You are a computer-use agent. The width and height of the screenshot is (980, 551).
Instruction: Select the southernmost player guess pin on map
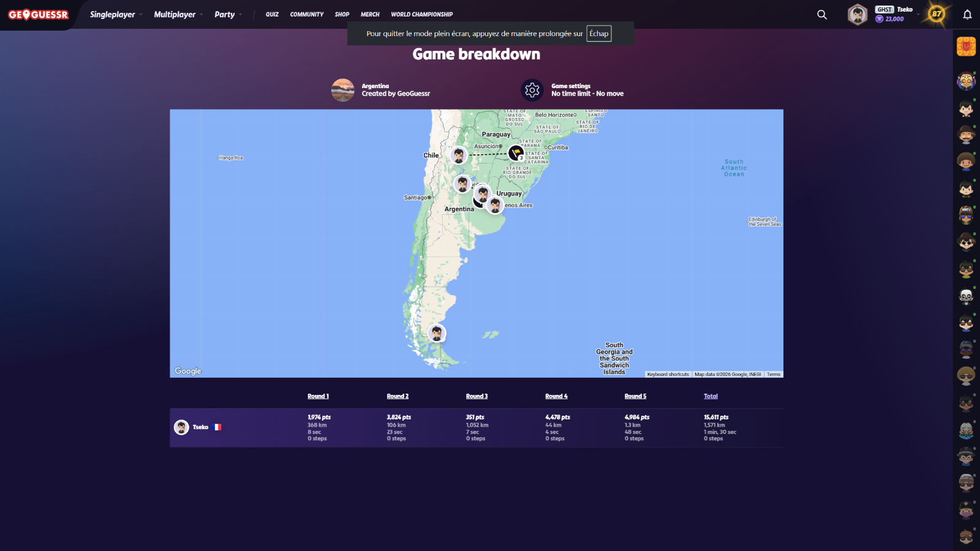click(437, 333)
